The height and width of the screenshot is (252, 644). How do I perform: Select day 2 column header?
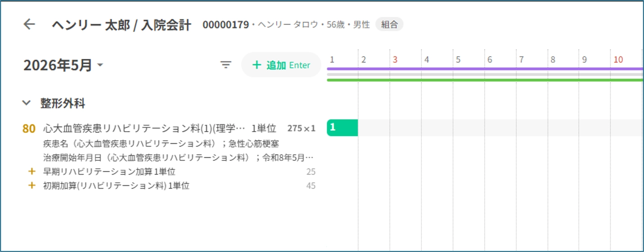coord(363,59)
